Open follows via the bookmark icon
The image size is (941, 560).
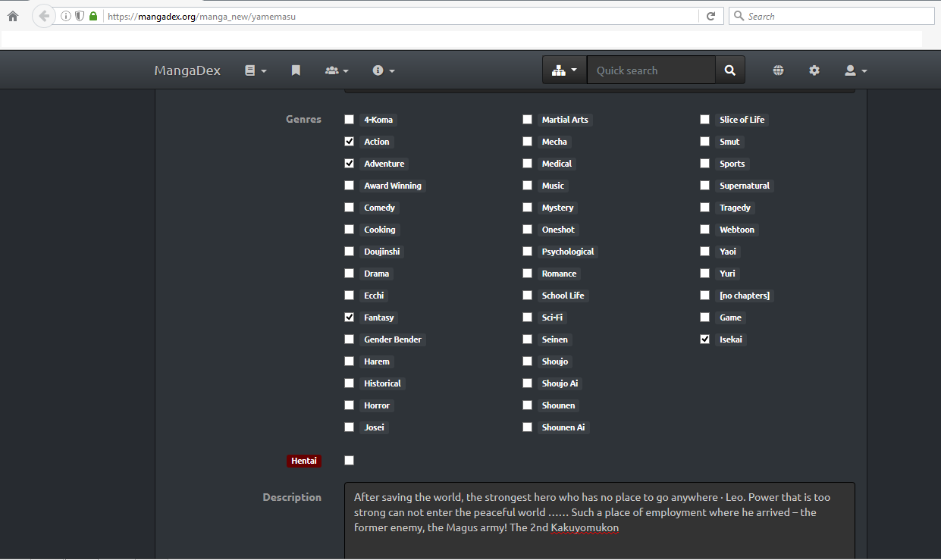[x=296, y=69]
